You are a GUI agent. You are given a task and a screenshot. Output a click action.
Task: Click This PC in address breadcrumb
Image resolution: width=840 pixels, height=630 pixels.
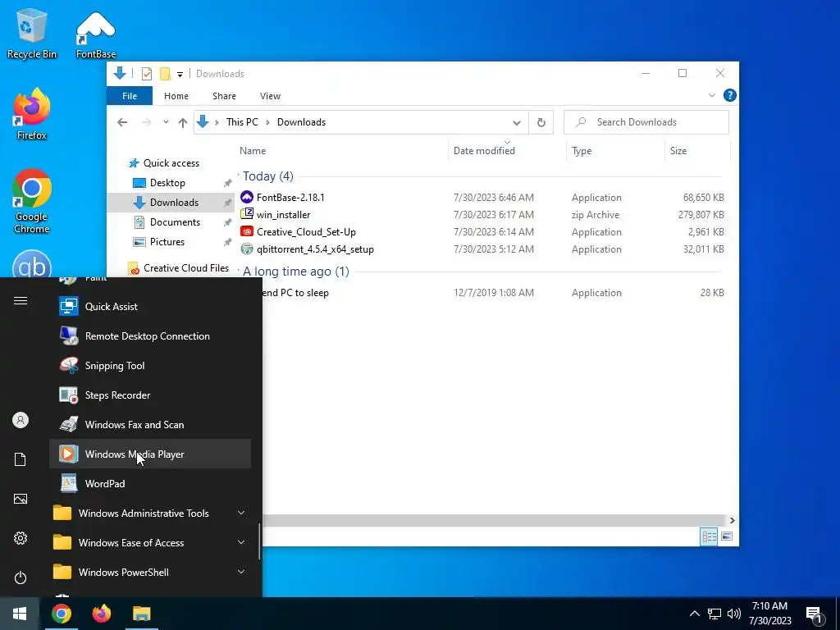pos(242,122)
